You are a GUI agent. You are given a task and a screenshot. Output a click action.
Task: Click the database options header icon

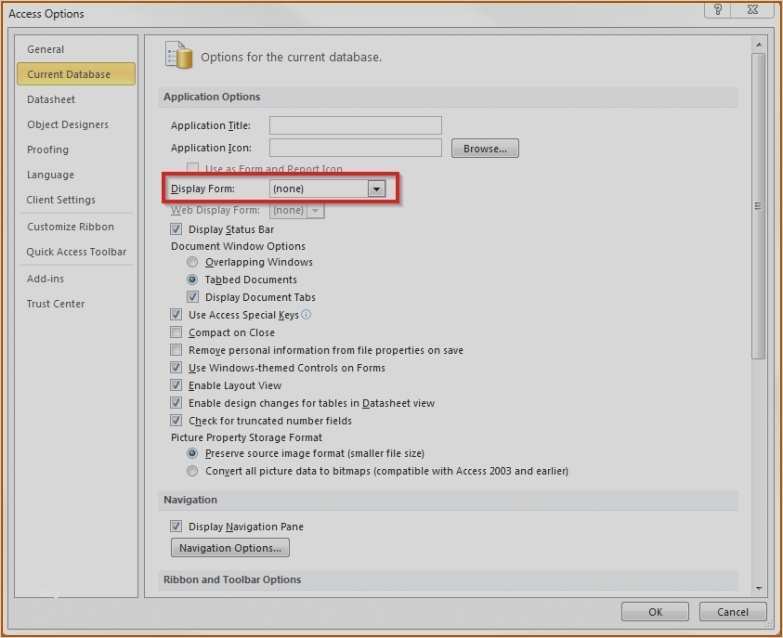tap(178, 55)
